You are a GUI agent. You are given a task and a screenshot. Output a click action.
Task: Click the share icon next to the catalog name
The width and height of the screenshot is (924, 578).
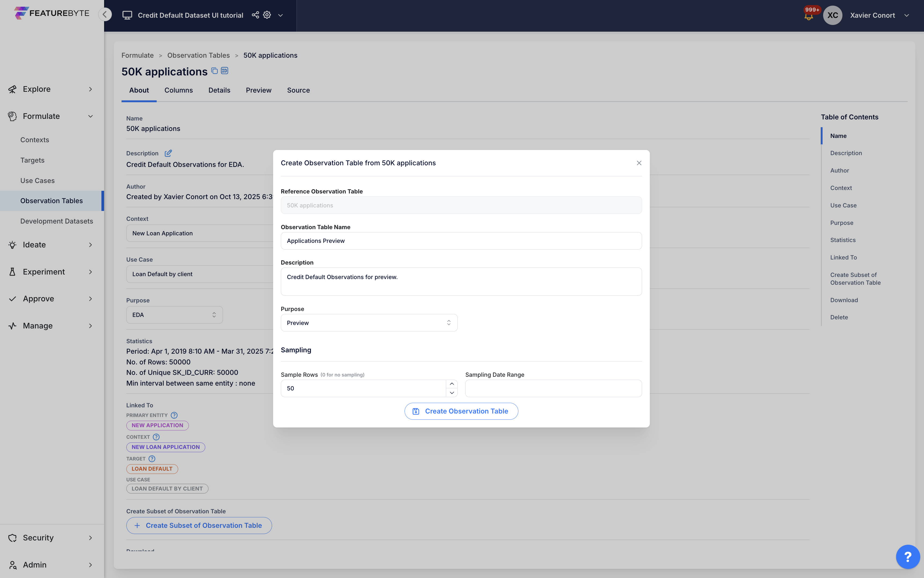(255, 15)
